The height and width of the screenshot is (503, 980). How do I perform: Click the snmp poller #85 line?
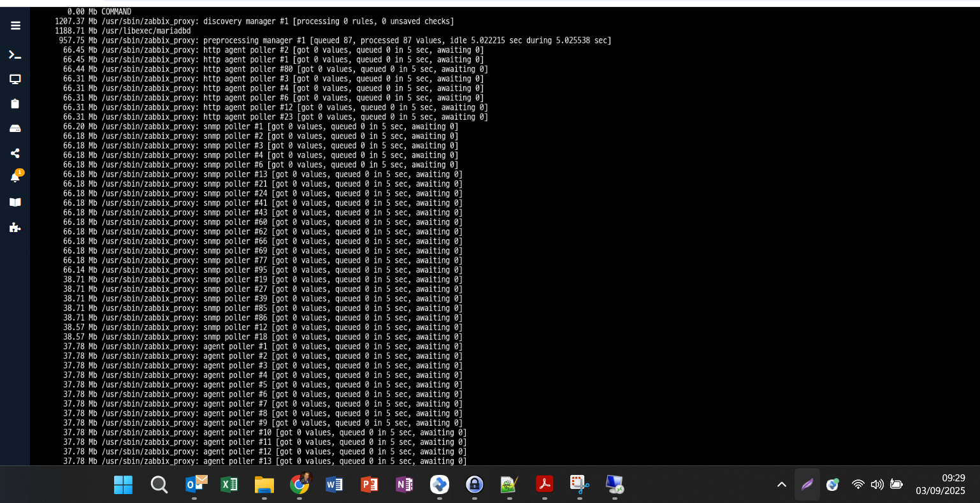[263, 308]
